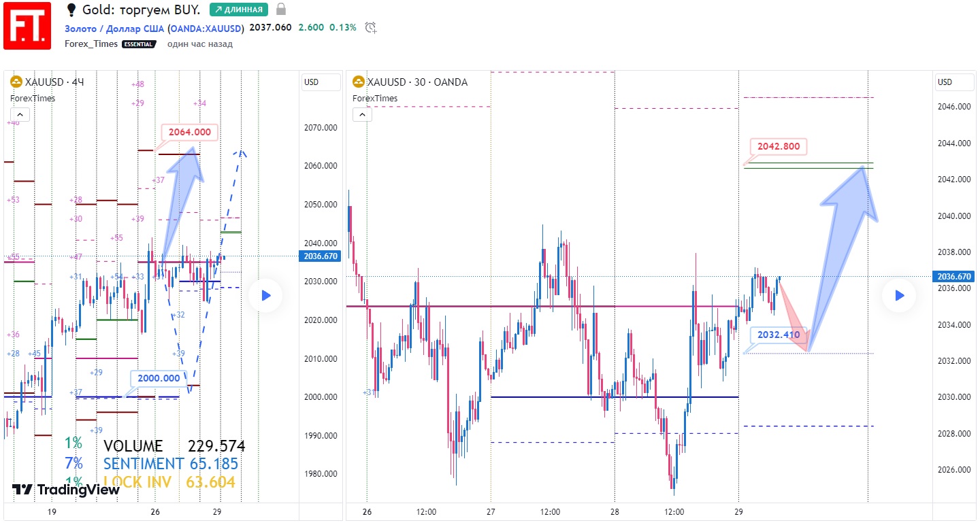980x525 pixels.
Task: Open the USD currency selector on the 4Ч chart
Action: point(321,82)
